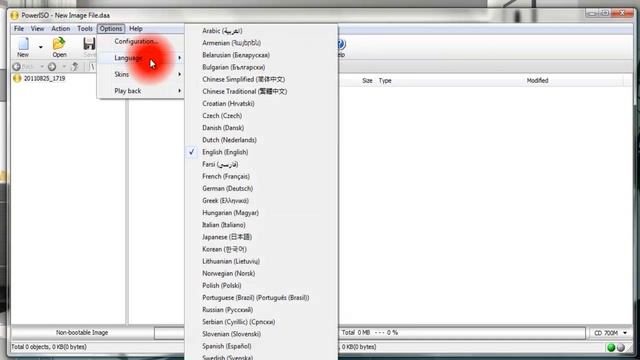Select Danish (Dansk) language
This screenshot has width=640, height=360.
tap(261, 128)
